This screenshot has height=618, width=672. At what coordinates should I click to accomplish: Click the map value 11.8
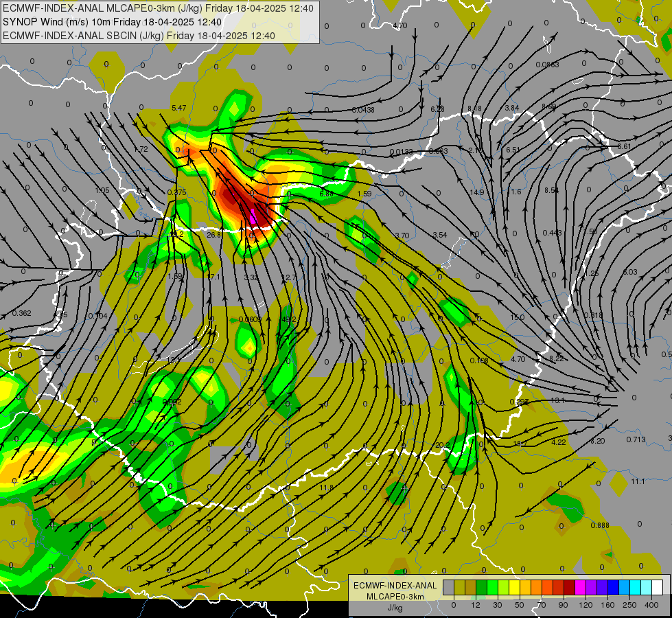point(326,488)
